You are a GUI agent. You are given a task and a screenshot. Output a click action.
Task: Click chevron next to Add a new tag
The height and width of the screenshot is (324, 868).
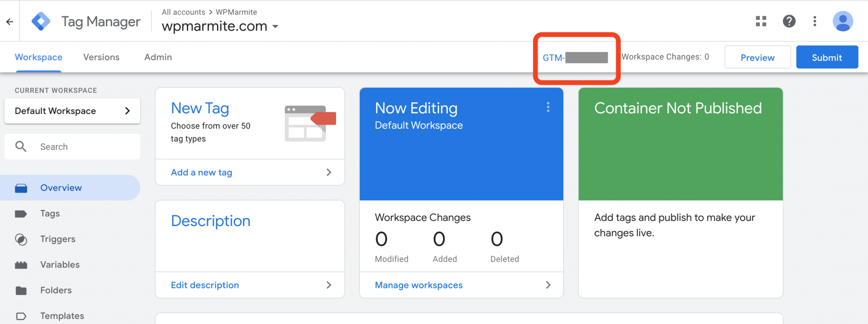click(x=329, y=172)
